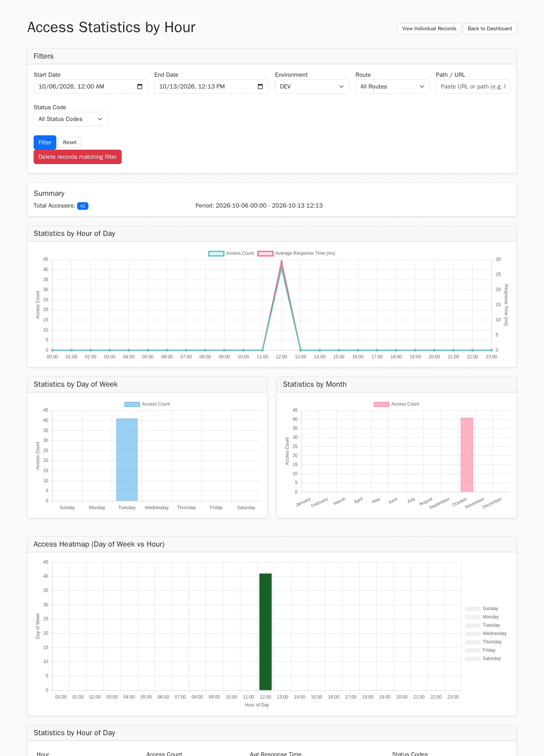Click the green 12:00 heatmap bar
The width and height of the screenshot is (544, 756).
(x=266, y=632)
